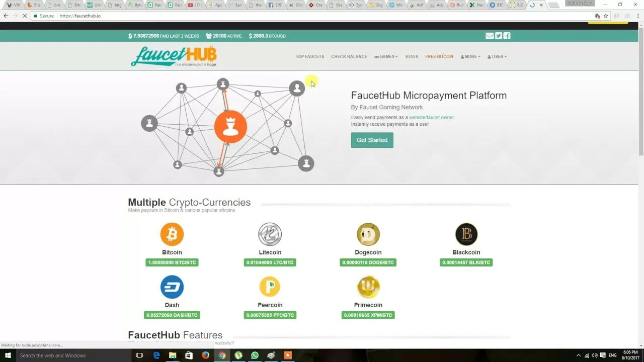Open the Facebook icon in header
Screen dimensions: 644x362
click(507, 36)
